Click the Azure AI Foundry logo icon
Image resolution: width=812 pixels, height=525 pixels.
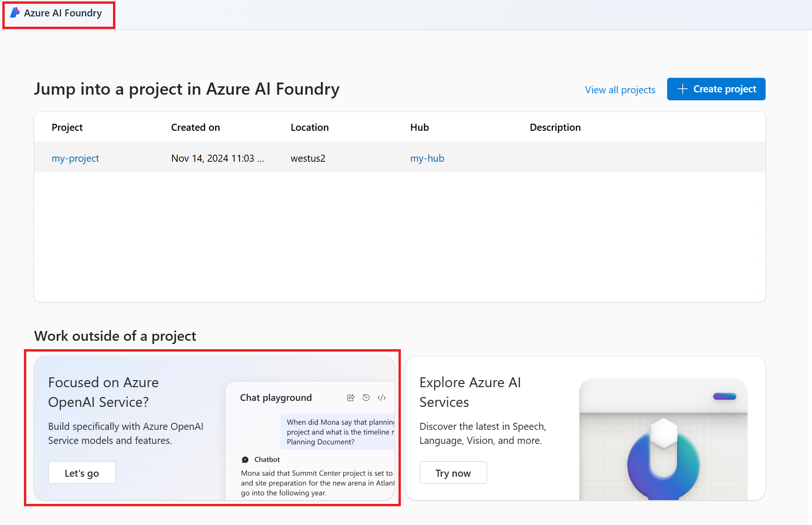[x=15, y=13]
